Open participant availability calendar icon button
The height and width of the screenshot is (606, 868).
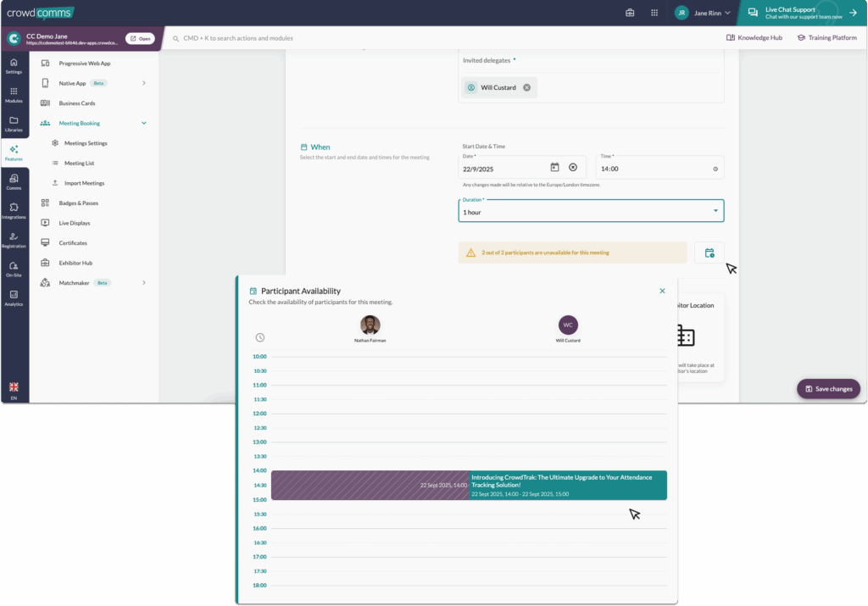click(709, 253)
